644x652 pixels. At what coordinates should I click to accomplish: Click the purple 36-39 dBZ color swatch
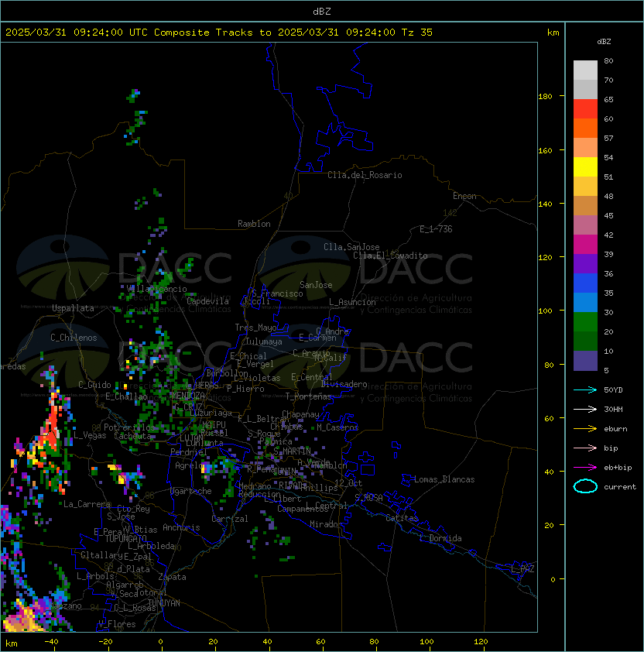point(585,263)
